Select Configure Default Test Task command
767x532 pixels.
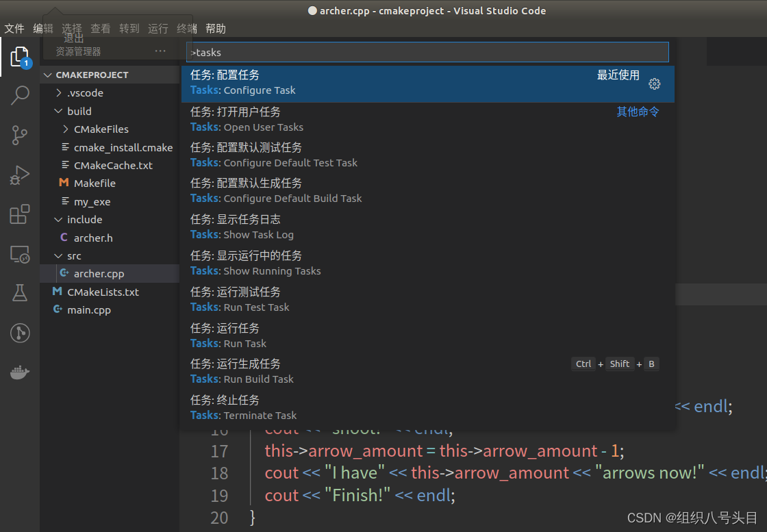(x=428, y=155)
